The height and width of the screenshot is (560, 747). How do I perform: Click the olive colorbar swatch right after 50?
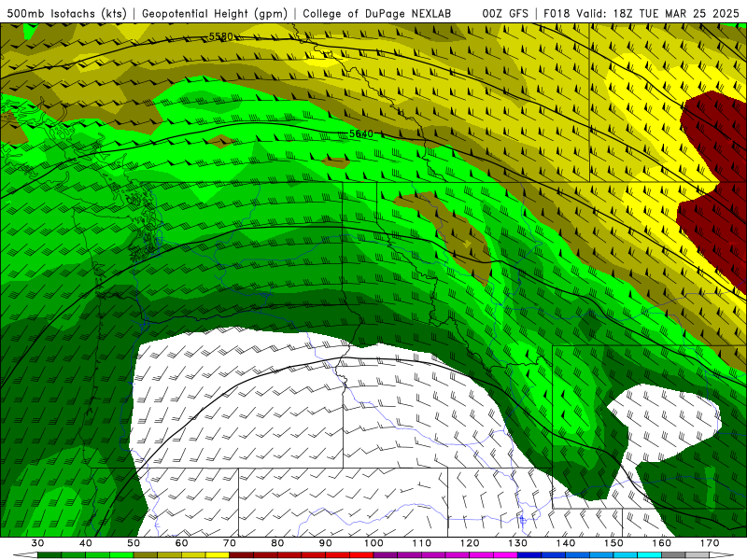click(x=146, y=555)
